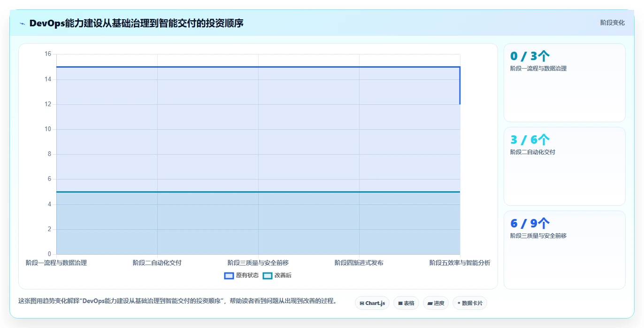
Task: Select the Chart.js tag chip
Action: coord(372,303)
